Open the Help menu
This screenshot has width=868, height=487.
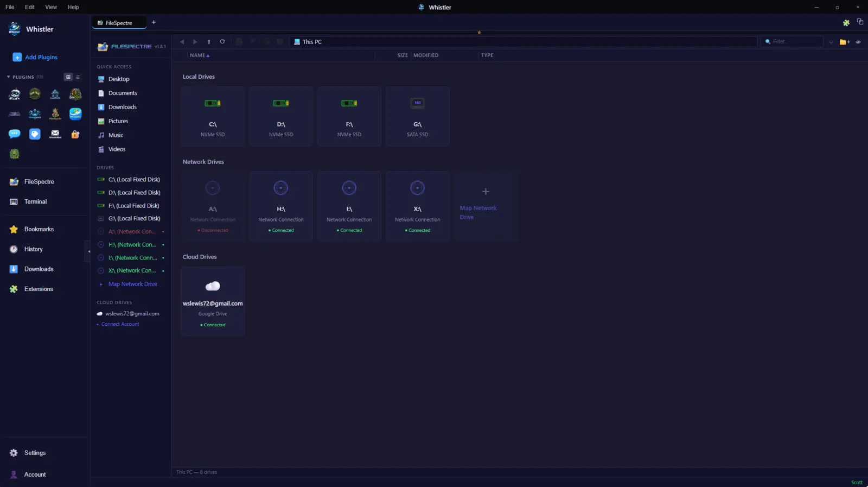[73, 7]
